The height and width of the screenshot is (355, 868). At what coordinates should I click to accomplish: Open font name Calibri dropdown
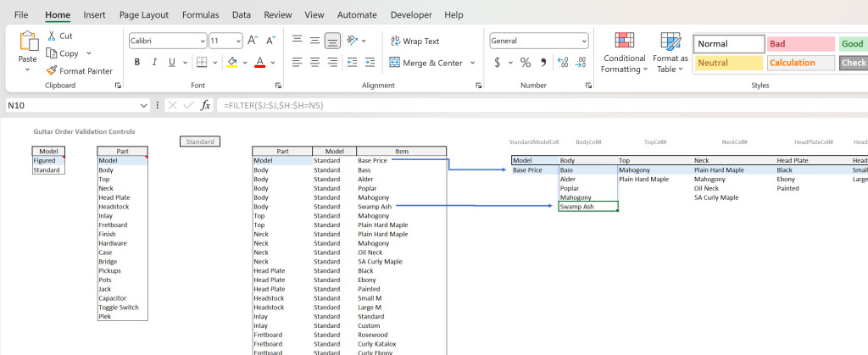pos(202,41)
